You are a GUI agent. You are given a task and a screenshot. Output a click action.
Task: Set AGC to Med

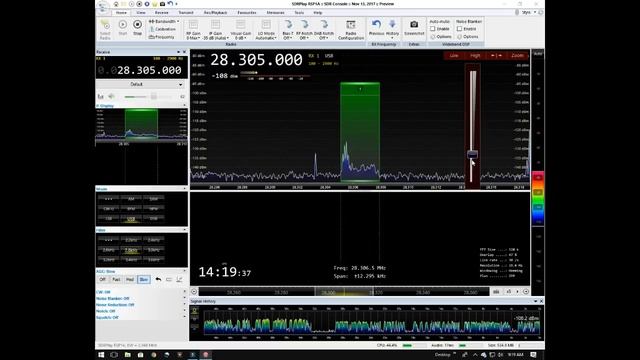pos(130,280)
